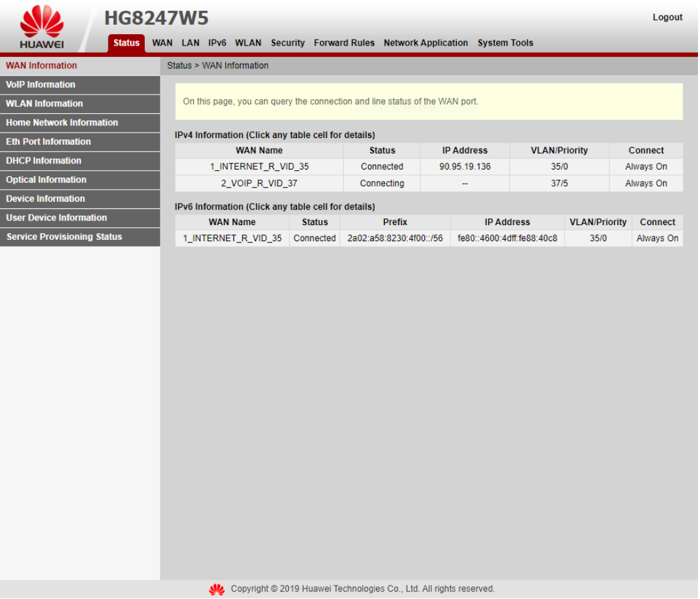
Task: Click the IPv4 internet row Always On cell
Action: tap(646, 166)
